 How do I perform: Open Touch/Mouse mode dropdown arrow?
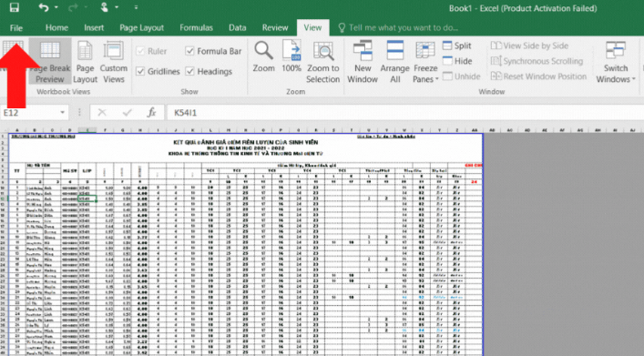117,7
